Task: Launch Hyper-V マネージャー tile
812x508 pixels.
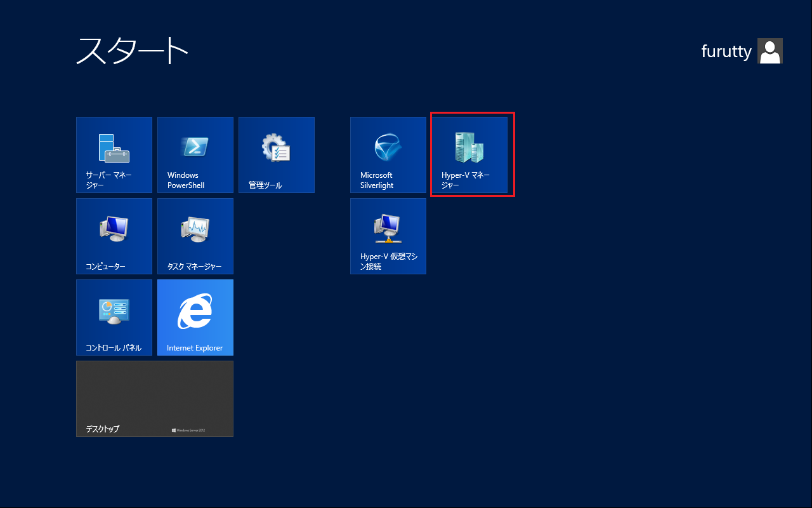Action: 469,155
